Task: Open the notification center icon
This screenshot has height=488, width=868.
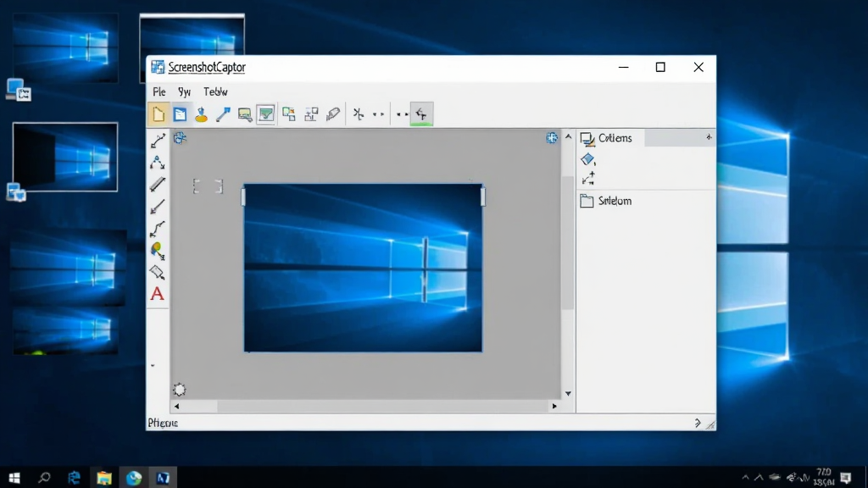Action: coord(846,478)
